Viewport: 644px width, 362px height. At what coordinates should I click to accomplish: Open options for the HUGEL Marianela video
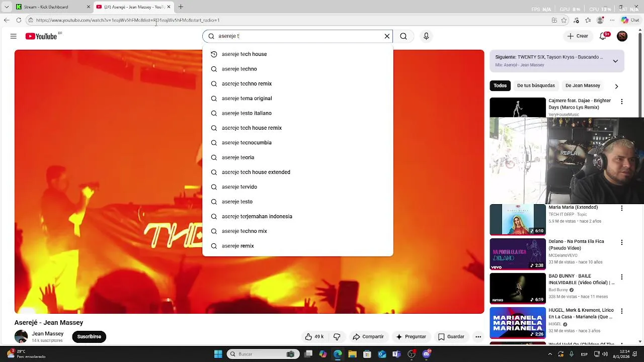[622, 311]
